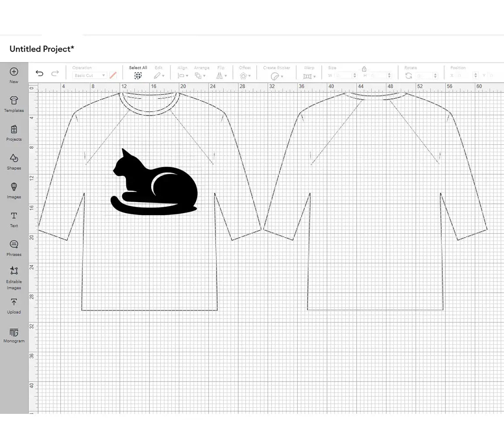The width and height of the screenshot is (504, 448).
Task: Open the Operation Basic Cut dropdown
Action: click(x=90, y=75)
